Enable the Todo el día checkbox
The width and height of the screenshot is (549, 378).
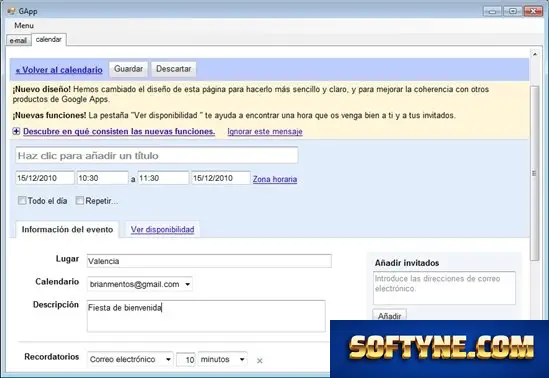point(22,201)
